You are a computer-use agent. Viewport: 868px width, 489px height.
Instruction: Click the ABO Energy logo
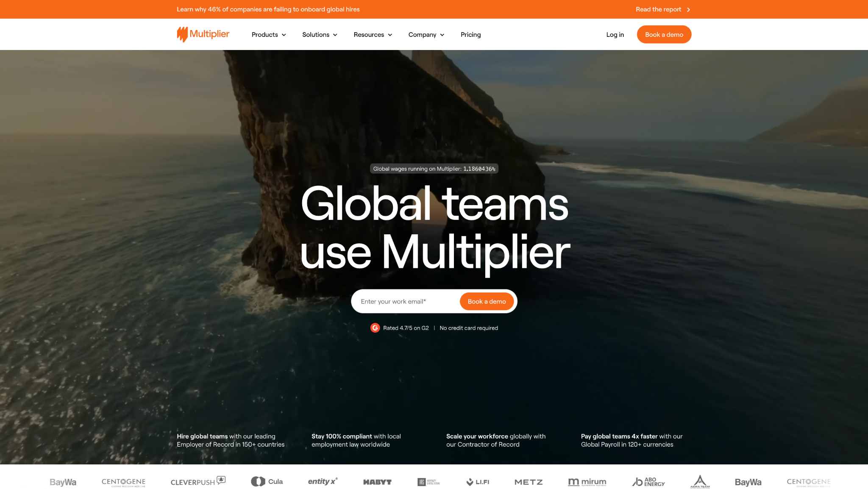(x=648, y=482)
